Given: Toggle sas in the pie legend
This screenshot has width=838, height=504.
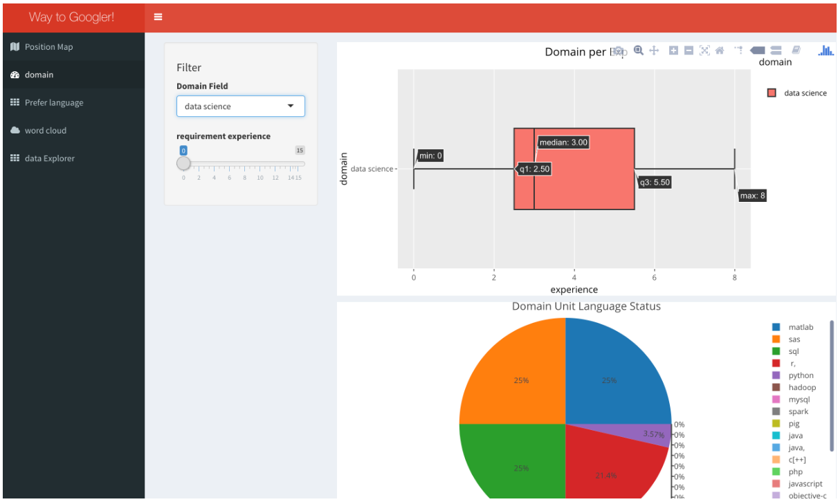Looking at the screenshot, I should tap(786, 339).
